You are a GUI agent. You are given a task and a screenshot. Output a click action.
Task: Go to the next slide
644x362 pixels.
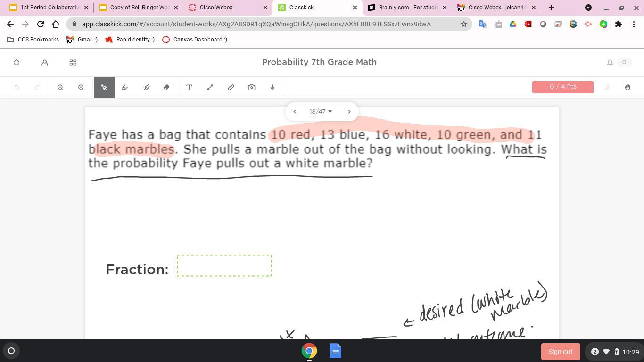point(349,112)
